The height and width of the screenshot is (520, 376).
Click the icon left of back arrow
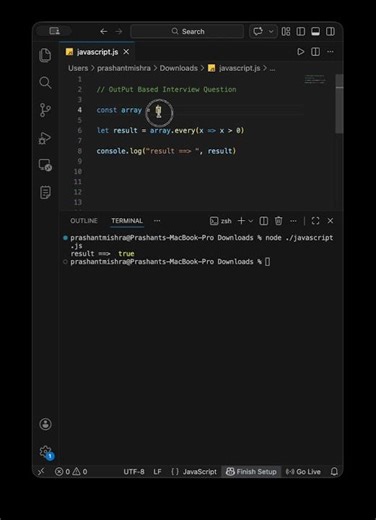pyautogui.click(x=54, y=31)
